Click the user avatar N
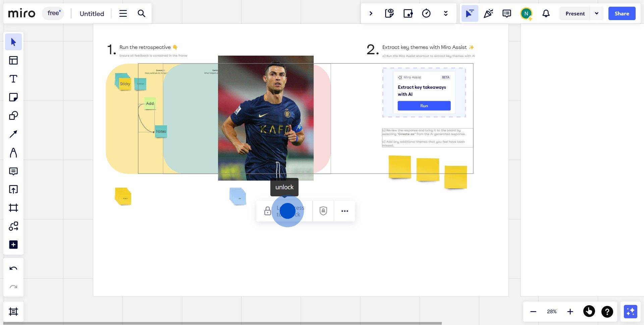This screenshot has height=325, width=644. click(526, 13)
